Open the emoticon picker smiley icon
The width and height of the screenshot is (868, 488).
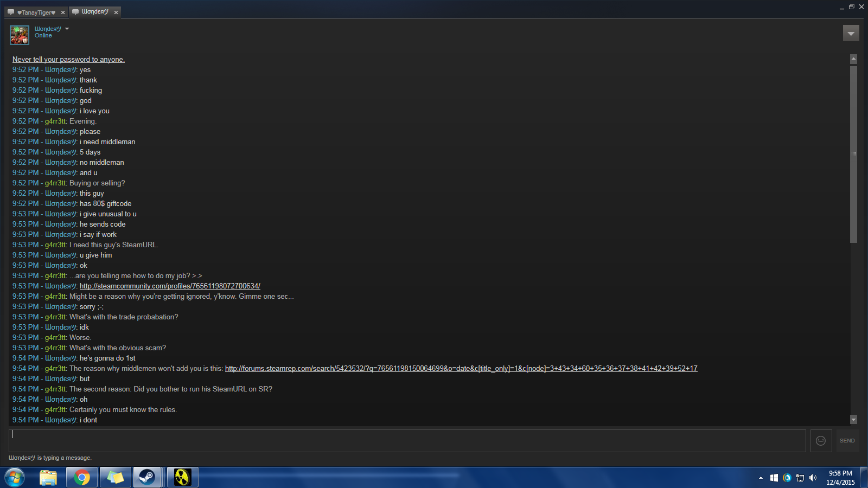(821, 441)
